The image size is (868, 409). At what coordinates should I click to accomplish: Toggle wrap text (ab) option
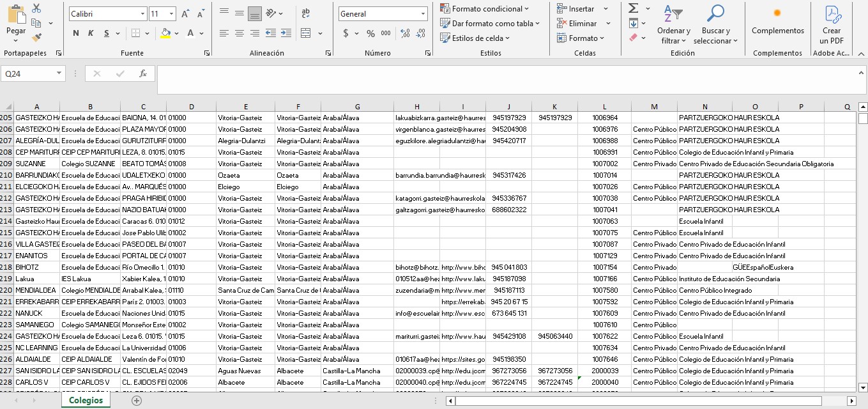click(305, 13)
